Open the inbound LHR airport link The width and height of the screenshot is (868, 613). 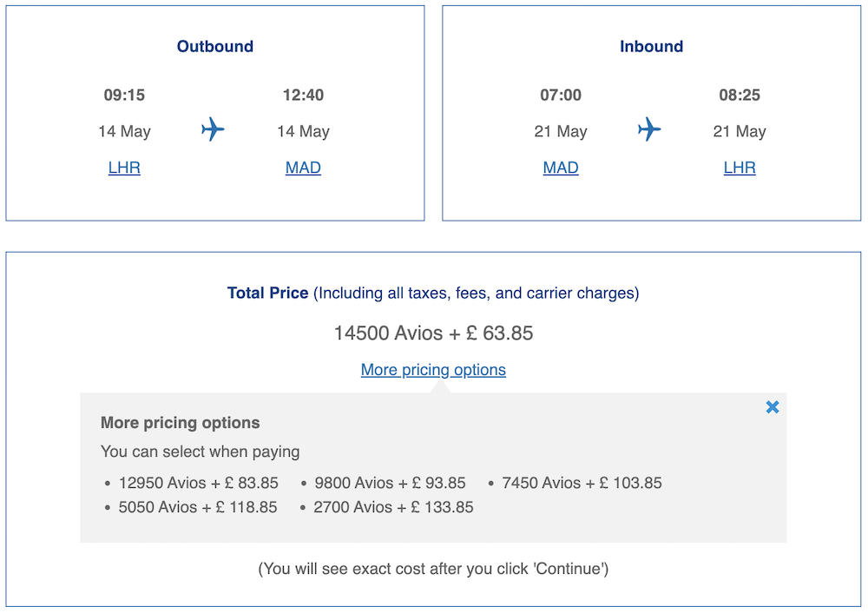pyautogui.click(x=740, y=168)
